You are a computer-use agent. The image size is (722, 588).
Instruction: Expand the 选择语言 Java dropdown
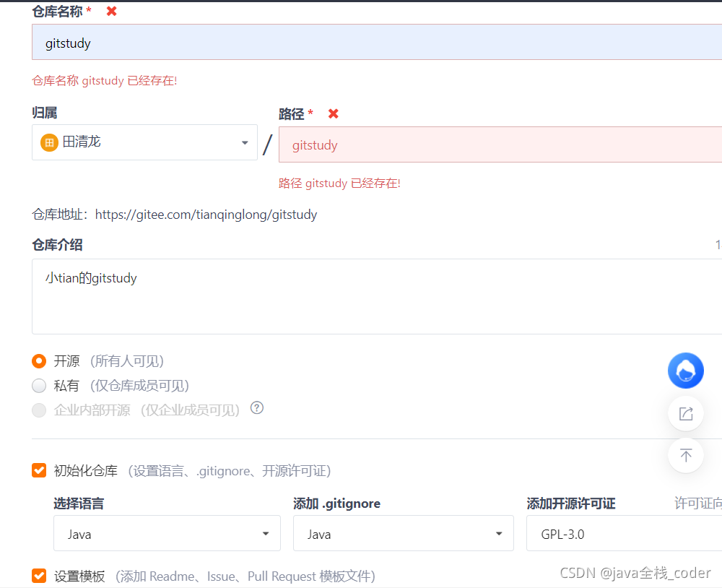168,533
